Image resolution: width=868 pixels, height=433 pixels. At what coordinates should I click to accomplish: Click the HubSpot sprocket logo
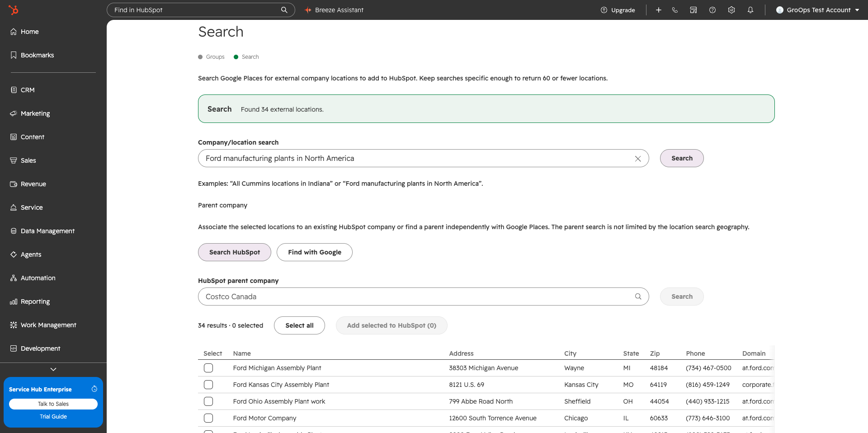coord(14,9)
